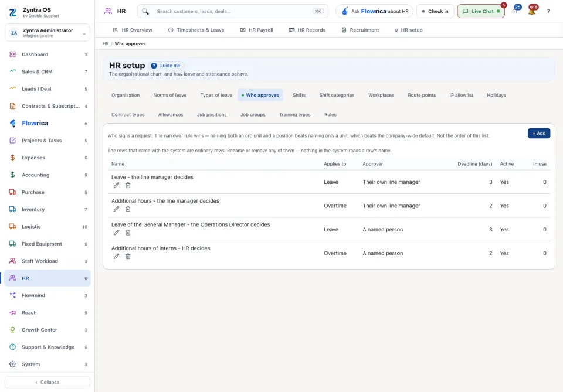Switch to Job positions sub-tab
The height and width of the screenshot is (392, 563).
tap(212, 115)
